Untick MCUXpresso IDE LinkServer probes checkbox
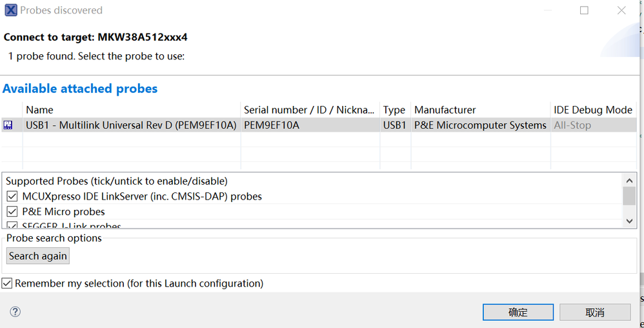The image size is (644, 328). (x=12, y=196)
